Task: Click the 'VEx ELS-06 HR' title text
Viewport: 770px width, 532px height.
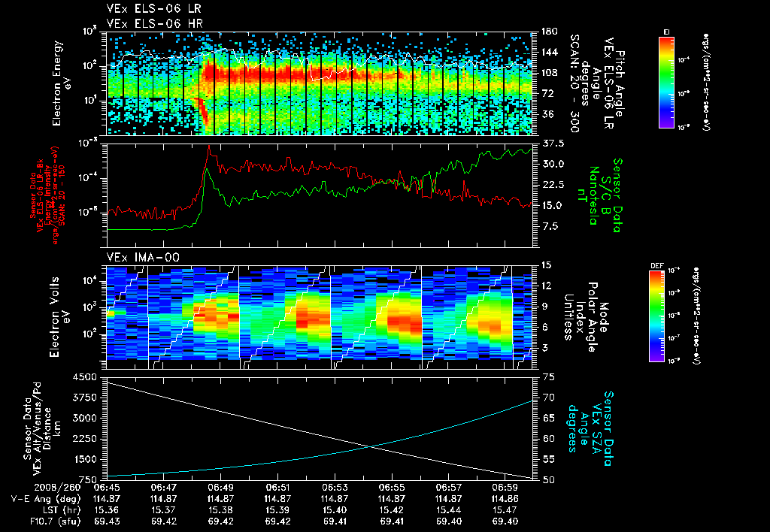Action: (x=154, y=23)
